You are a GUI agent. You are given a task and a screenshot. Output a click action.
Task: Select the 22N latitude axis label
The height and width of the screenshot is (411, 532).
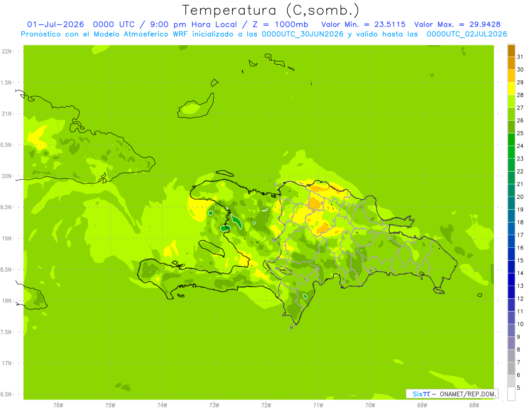click(x=7, y=51)
